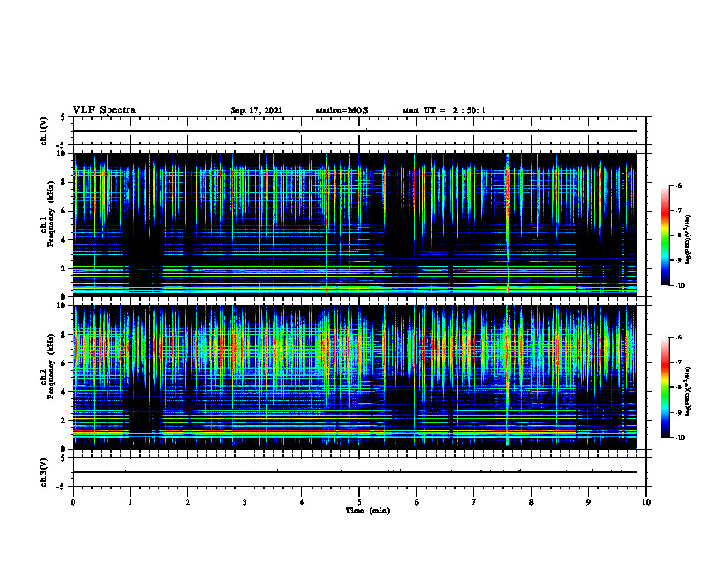Screen dimensions: 728x563
Task: Click the "ch.3(V)" waveform axis label
Action: [x=43, y=472]
